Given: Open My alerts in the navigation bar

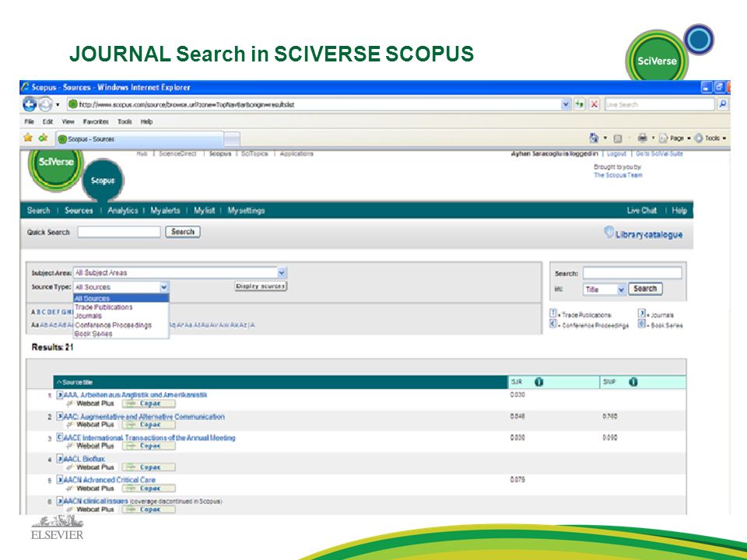Looking at the screenshot, I should point(165,211).
